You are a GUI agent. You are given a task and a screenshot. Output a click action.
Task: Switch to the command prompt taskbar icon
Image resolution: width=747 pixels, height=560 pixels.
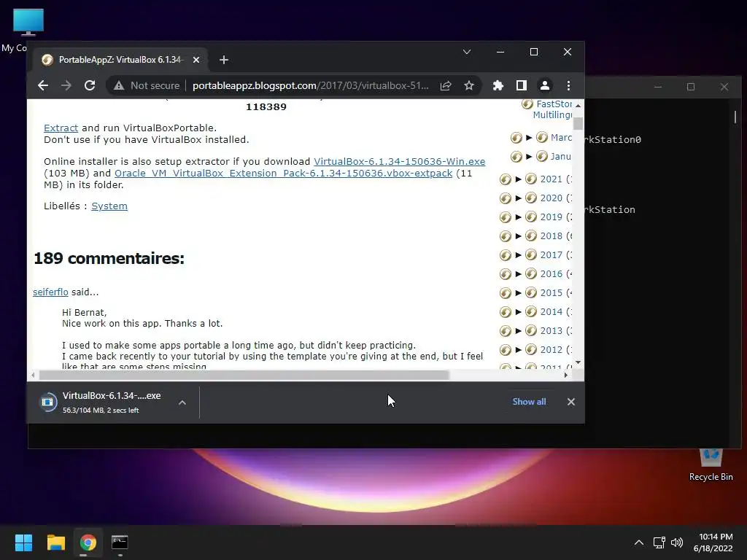coord(120,542)
